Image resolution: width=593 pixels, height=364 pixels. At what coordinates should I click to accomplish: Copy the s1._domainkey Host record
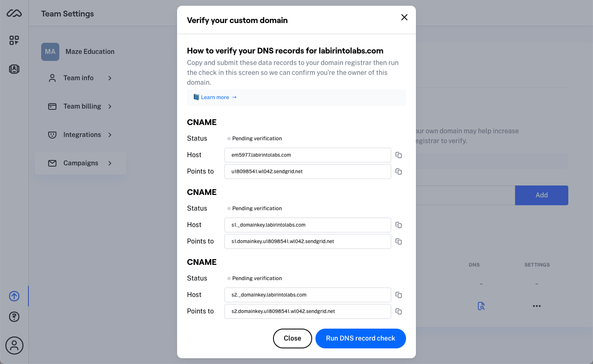pyautogui.click(x=399, y=225)
